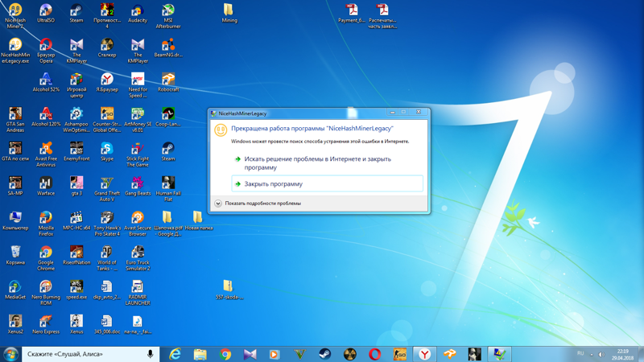This screenshot has width=644, height=362.
Task: Open Tony Hawk's Pro Skater 4 shortcut
Action: [107, 224]
